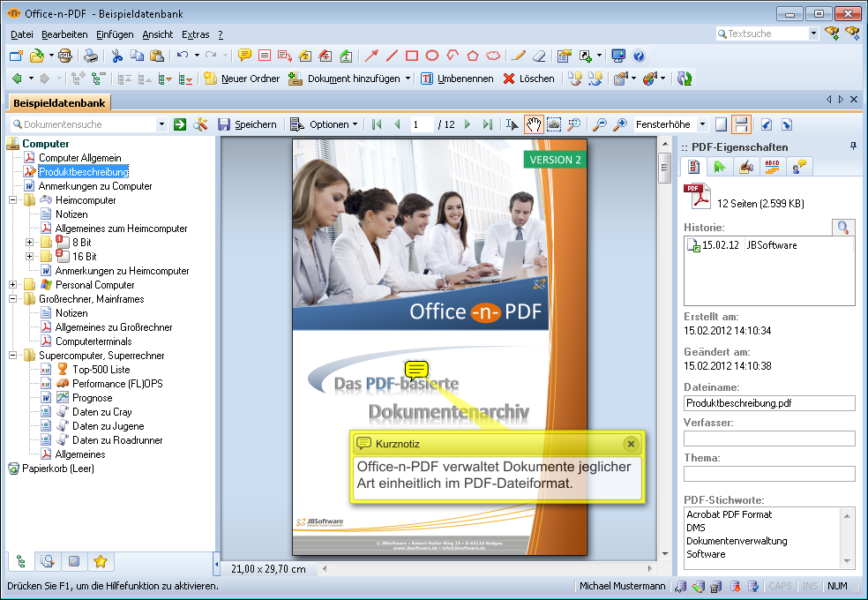Collapse the Supercomputer, Superrechner folder
868x600 pixels.
pyautogui.click(x=12, y=355)
